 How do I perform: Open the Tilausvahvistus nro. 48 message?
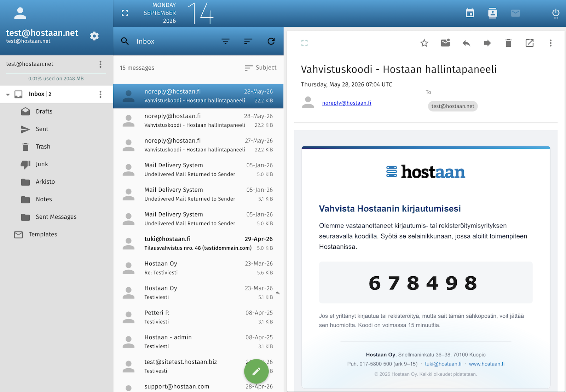pyautogui.click(x=198, y=243)
